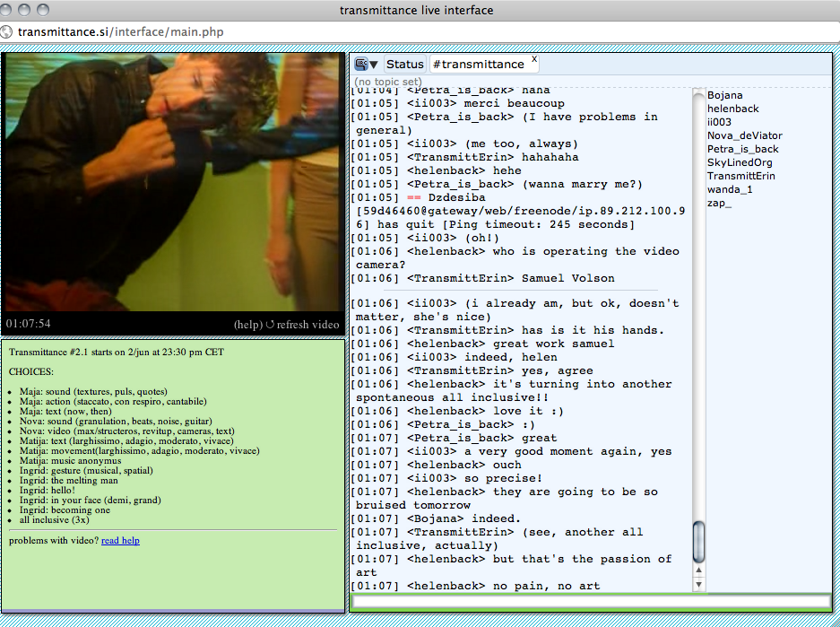This screenshot has width=840, height=627.
Task: Click the choice 'all inclusive (3x)'
Action: [54, 520]
